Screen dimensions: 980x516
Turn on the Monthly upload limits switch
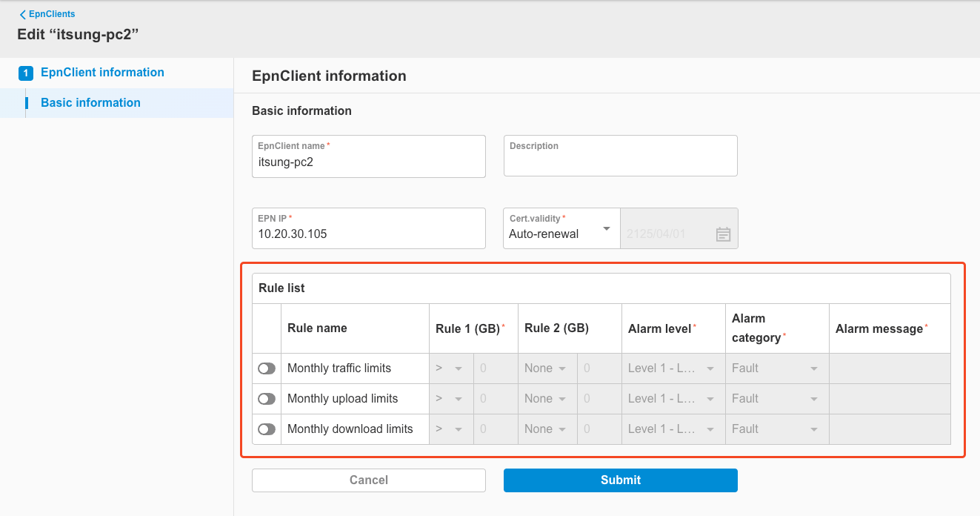tap(266, 398)
